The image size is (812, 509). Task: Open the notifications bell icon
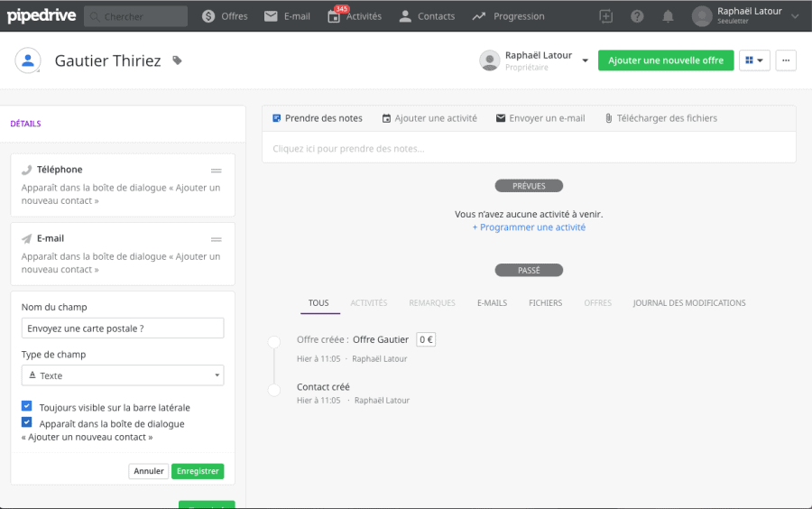tap(668, 16)
